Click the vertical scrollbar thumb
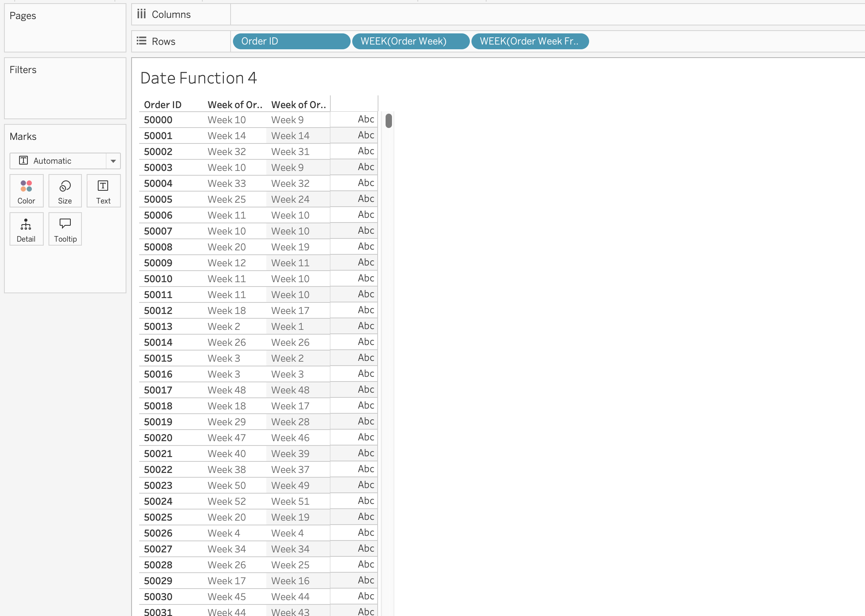The height and width of the screenshot is (616, 865). click(x=389, y=121)
